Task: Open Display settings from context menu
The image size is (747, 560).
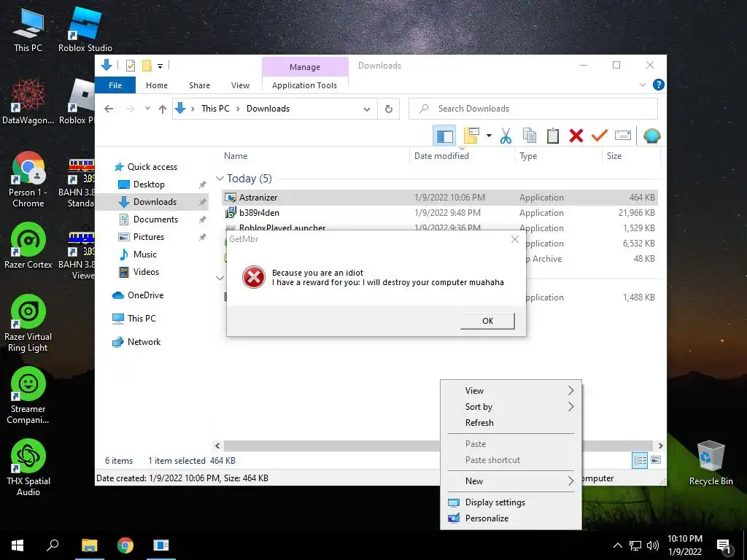Action: 511,502
